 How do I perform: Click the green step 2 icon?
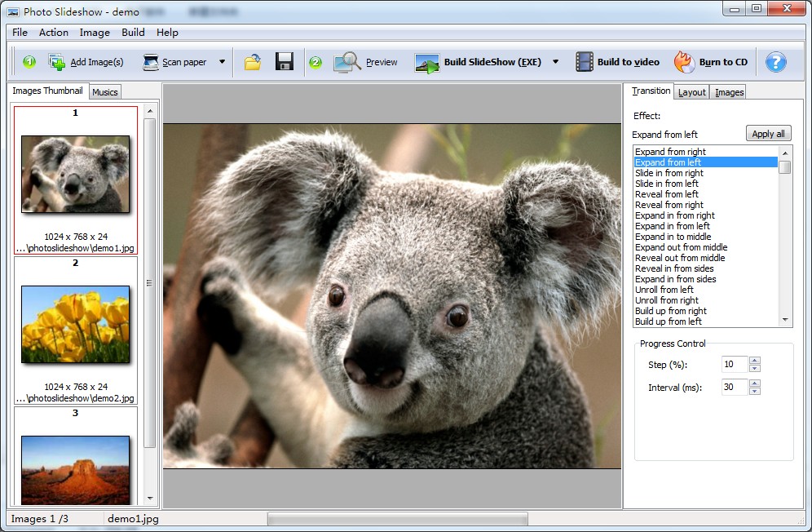point(316,63)
